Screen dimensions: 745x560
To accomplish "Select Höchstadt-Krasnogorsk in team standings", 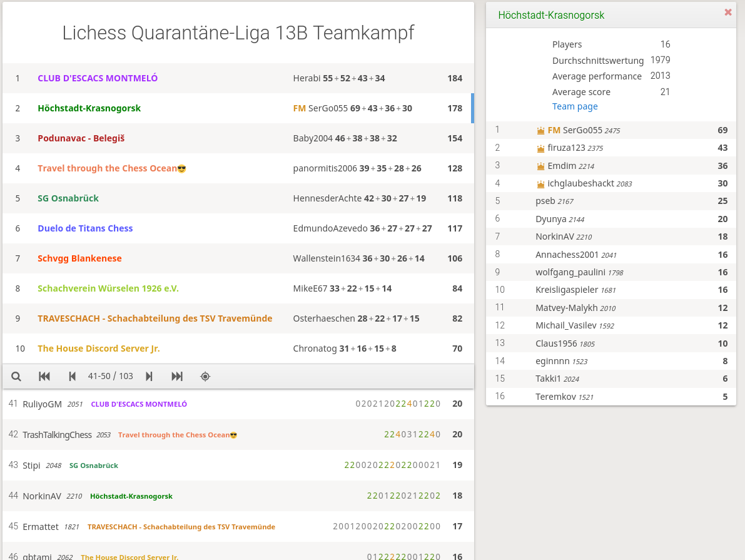I will pyautogui.click(x=89, y=108).
